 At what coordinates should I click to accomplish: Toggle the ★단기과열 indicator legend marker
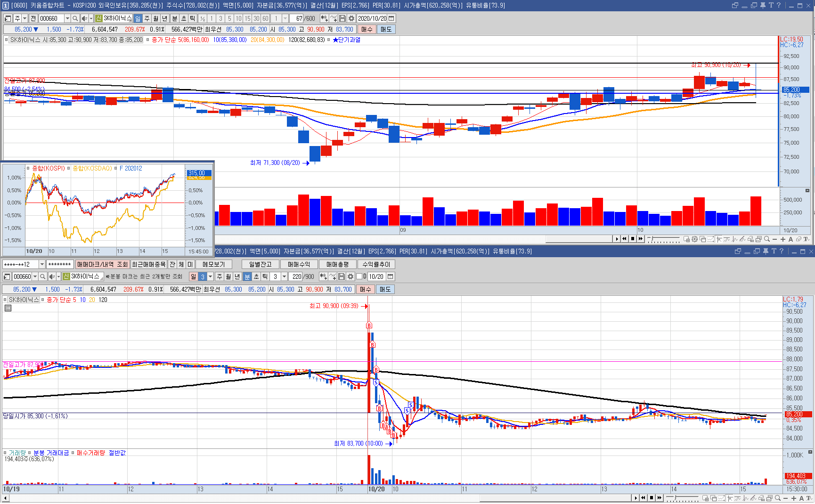pos(329,40)
